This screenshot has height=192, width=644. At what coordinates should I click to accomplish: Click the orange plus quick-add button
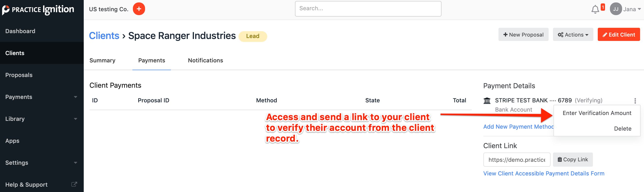click(139, 9)
